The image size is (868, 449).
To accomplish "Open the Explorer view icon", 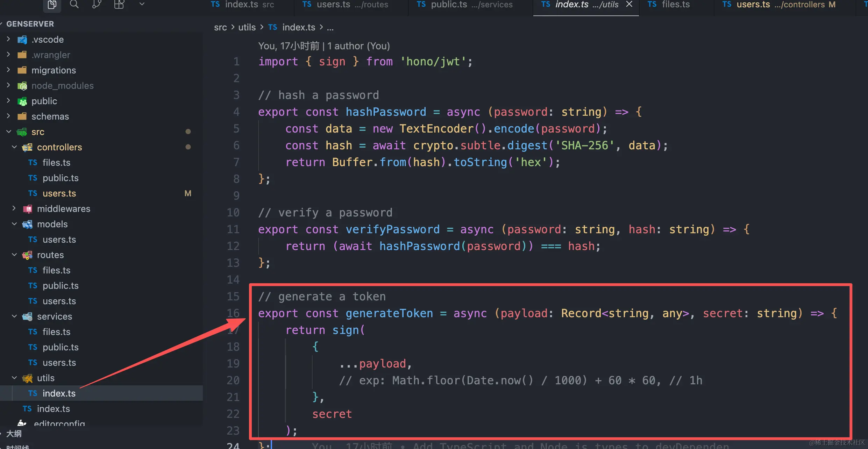I will pos(52,5).
